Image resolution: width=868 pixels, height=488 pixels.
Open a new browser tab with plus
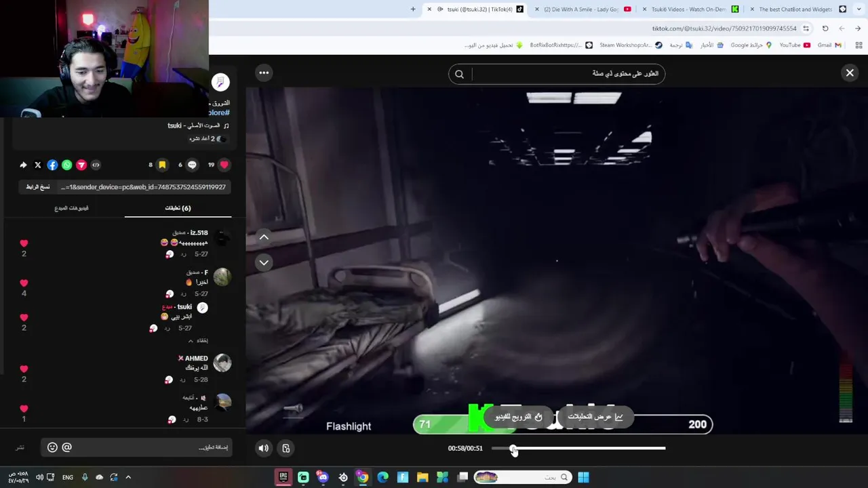pyautogui.click(x=413, y=9)
